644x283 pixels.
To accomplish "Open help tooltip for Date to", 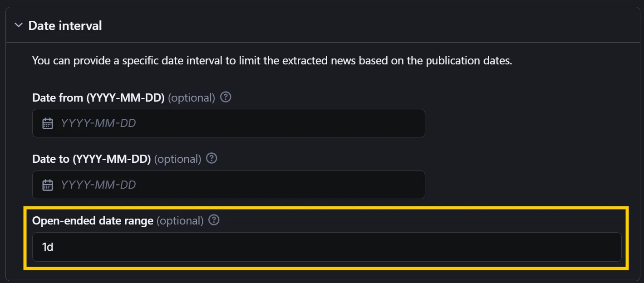I will pos(211,159).
